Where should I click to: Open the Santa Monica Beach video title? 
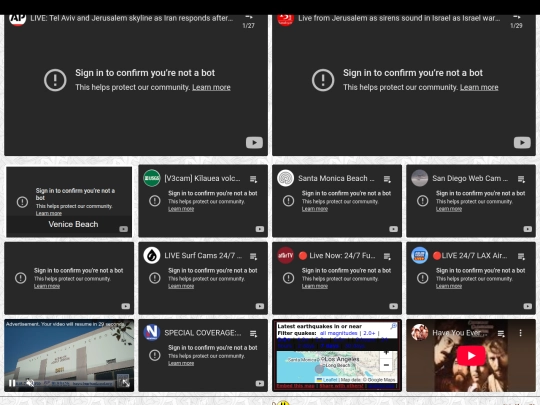(x=336, y=178)
